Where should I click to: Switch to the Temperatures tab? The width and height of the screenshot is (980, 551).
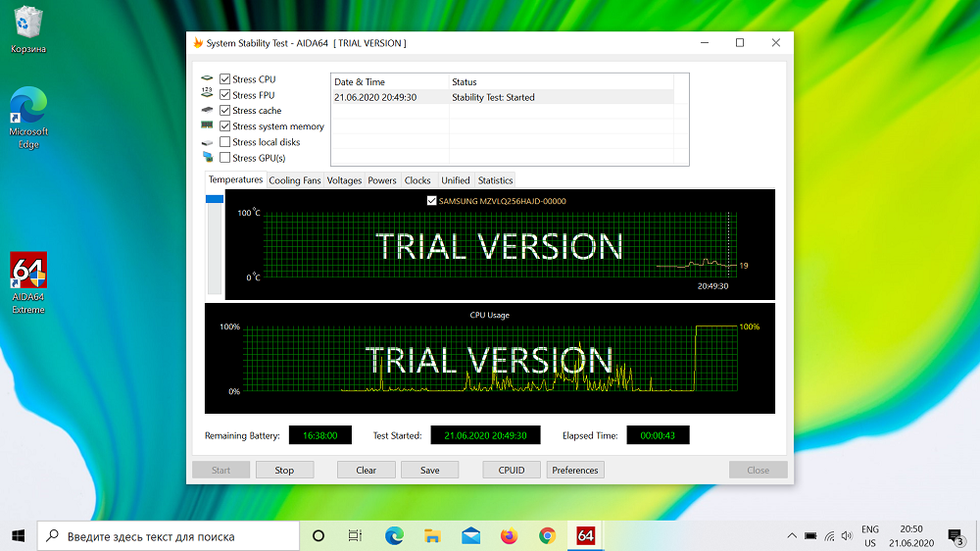coord(235,179)
